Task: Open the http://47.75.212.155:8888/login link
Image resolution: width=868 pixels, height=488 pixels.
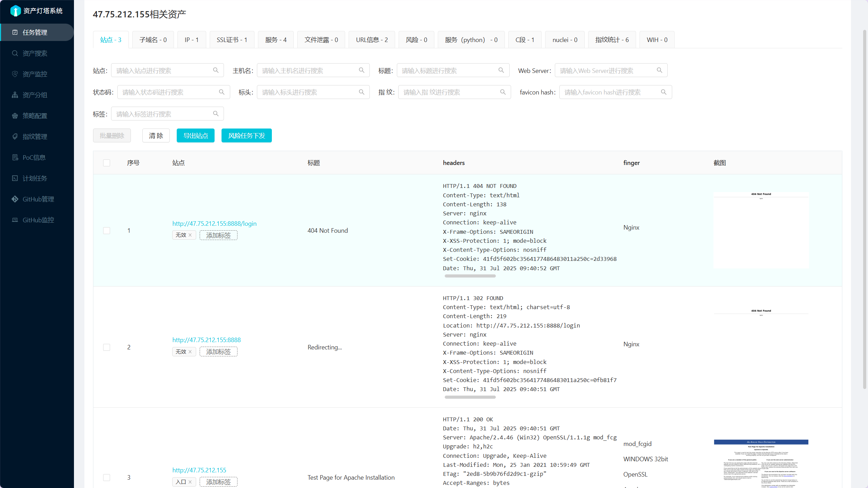Action: pos(214,223)
